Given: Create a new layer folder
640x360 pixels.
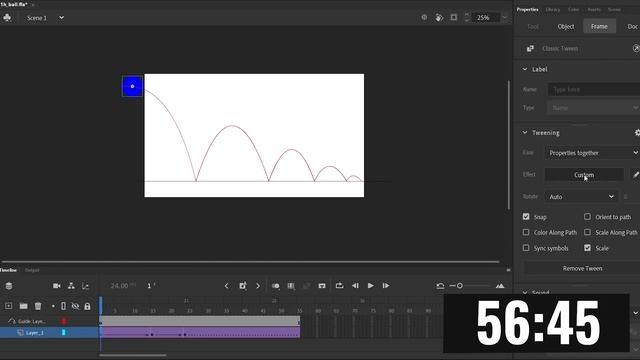Looking at the screenshot, I should (23, 306).
